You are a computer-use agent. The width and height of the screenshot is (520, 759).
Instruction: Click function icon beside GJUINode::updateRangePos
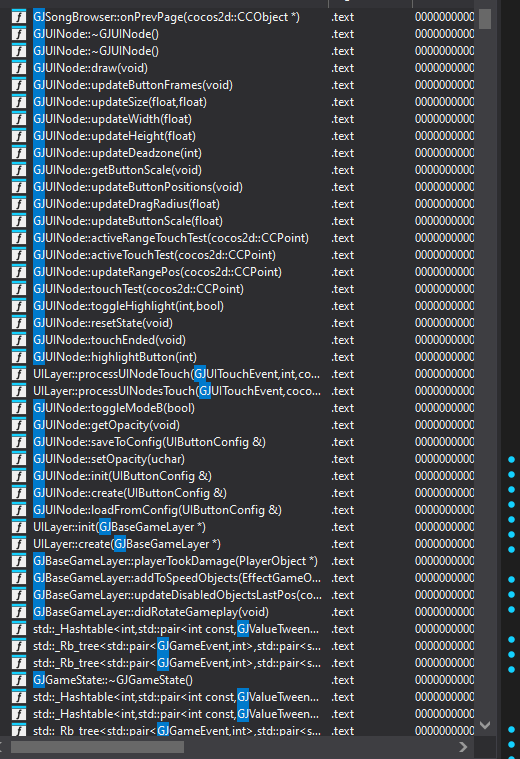(x=18, y=272)
